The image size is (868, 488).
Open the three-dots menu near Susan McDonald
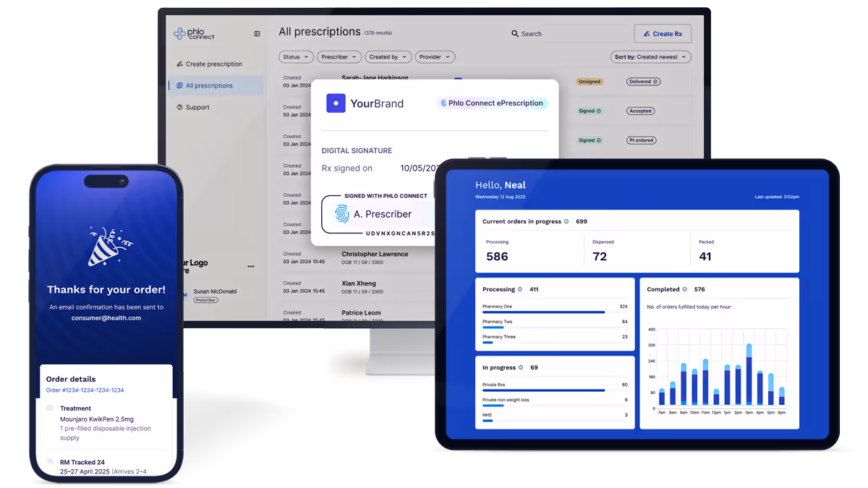tap(251, 267)
